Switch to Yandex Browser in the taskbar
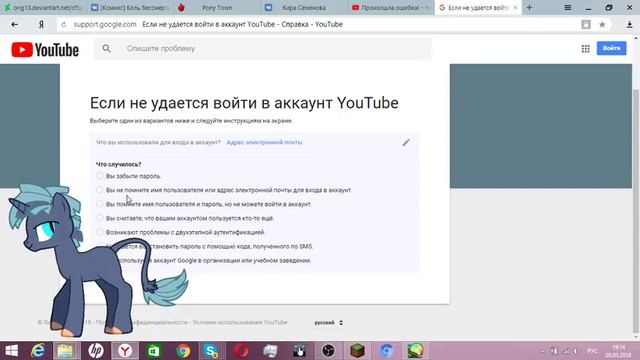640x360 pixels. tap(125, 351)
